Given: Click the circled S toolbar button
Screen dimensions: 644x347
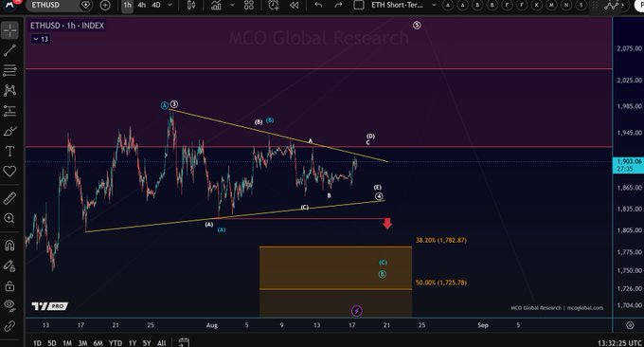Looking at the screenshot, I should tap(581, 6).
